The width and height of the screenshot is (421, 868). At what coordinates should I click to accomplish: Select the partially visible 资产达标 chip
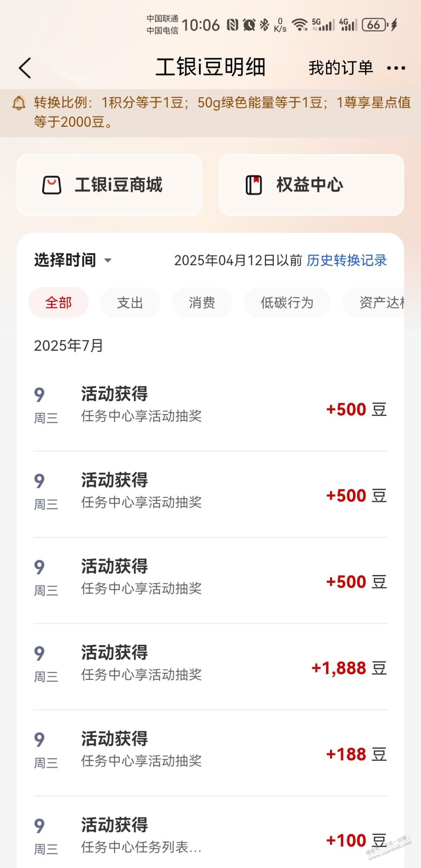pos(374,303)
